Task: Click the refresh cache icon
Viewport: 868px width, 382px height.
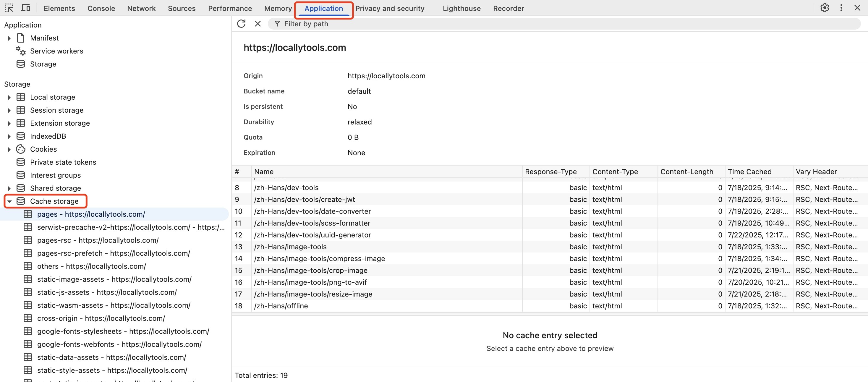Action: click(x=241, y=24)
